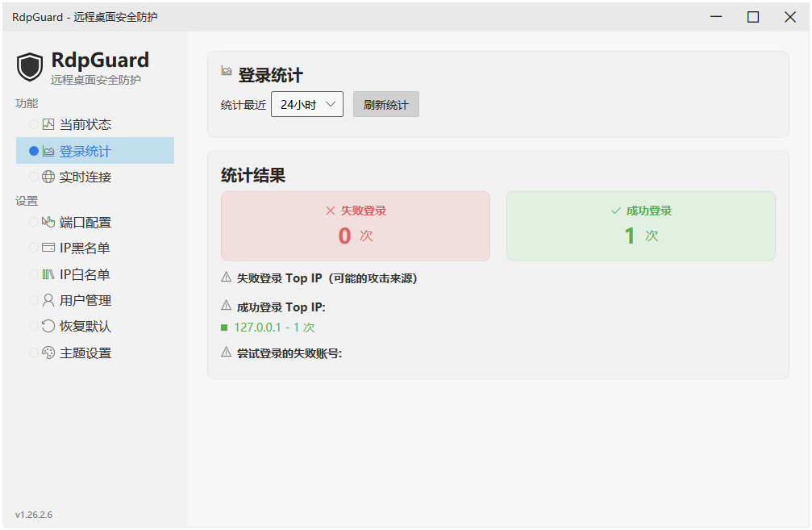Click the RdpGuard shield logo
Screen dimensions: 812x530
(x=30, y=67)
